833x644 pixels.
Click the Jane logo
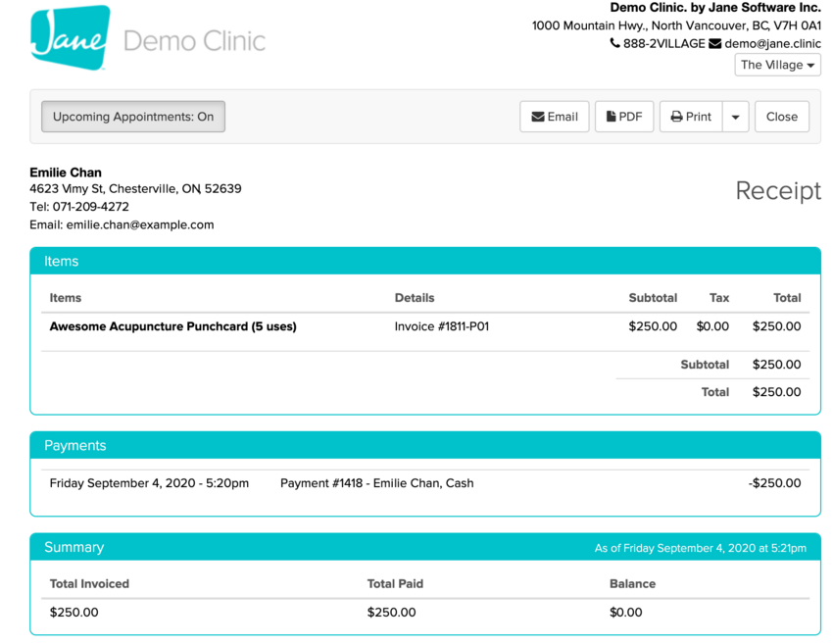pos(70,37)
